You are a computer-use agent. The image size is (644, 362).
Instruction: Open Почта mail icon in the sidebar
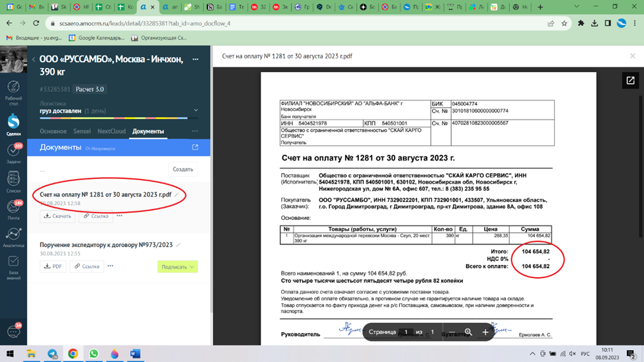[x=13, y=209]
